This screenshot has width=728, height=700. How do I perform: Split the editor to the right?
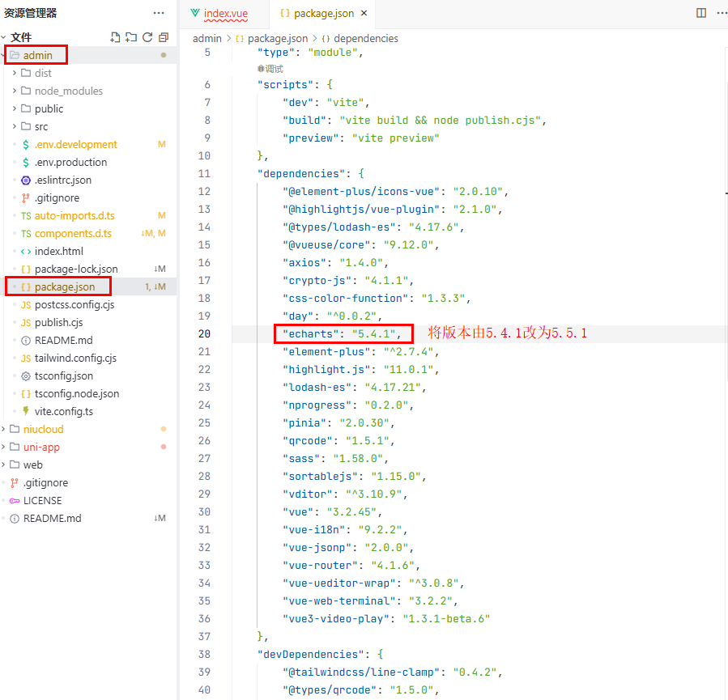point(701,13)
